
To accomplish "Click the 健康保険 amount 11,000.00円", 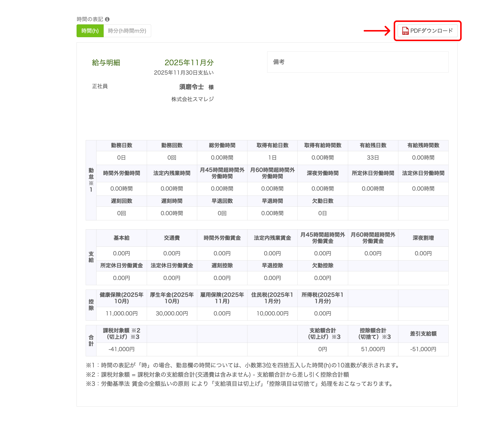I will [x=122, y=313].
